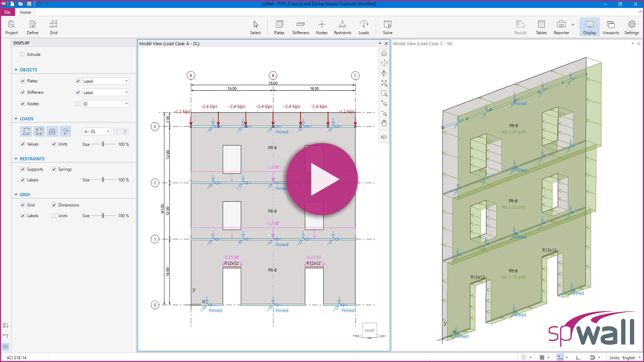
Task: Click the Grid toolbar button
Action: (53, 27)
